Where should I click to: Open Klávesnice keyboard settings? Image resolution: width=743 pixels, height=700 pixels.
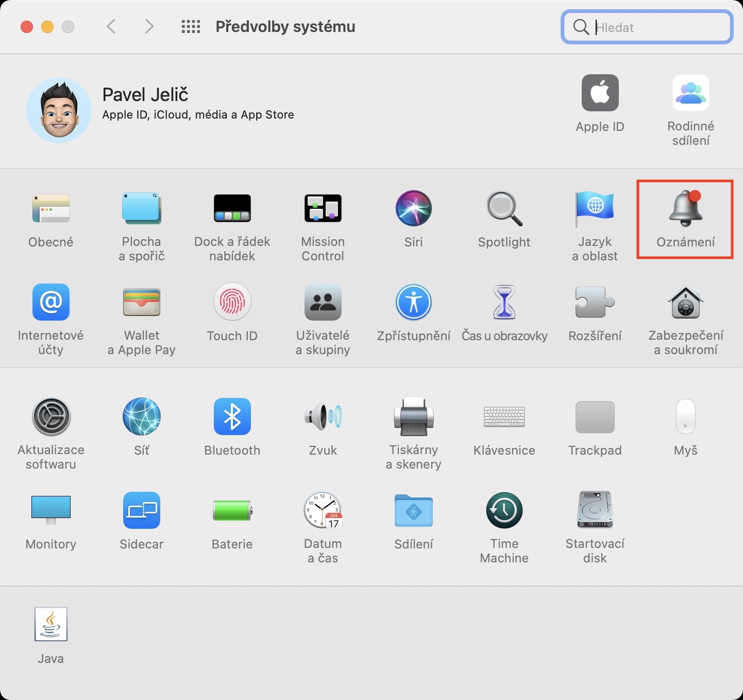(x=504, y=416)
